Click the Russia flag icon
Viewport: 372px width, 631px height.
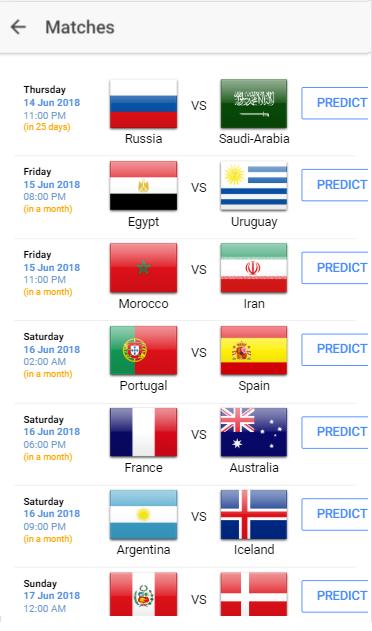pyautogui.click(x=143, y=104)
